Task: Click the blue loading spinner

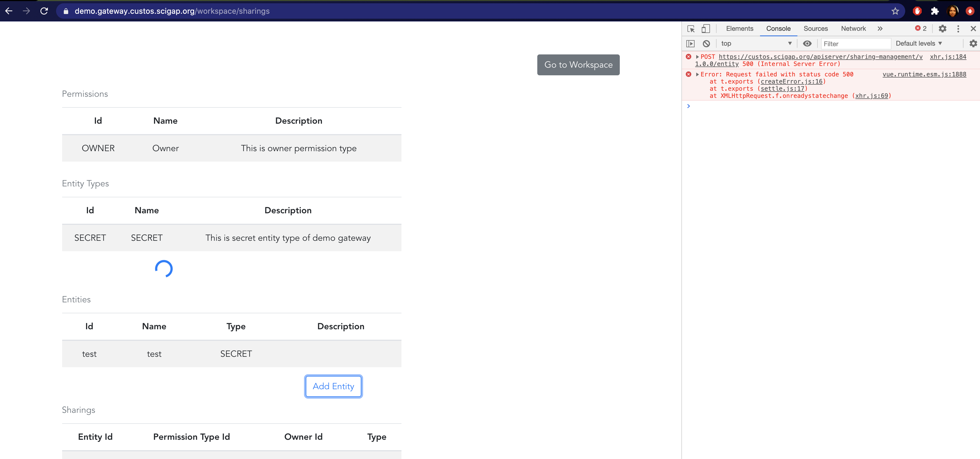Action: click(x=164, y=269)
